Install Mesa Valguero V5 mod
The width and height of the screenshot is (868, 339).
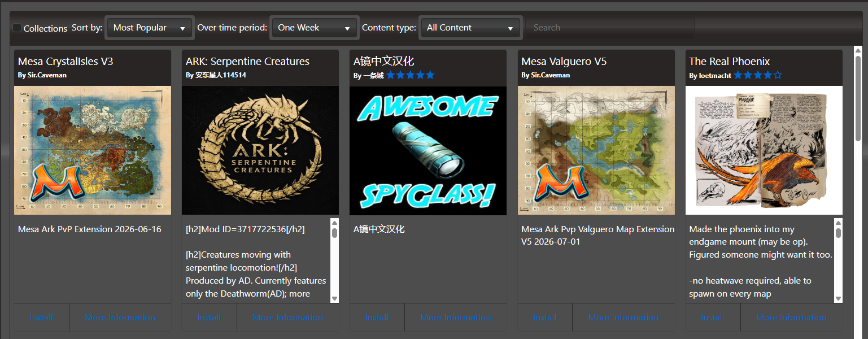coord(544,318)
